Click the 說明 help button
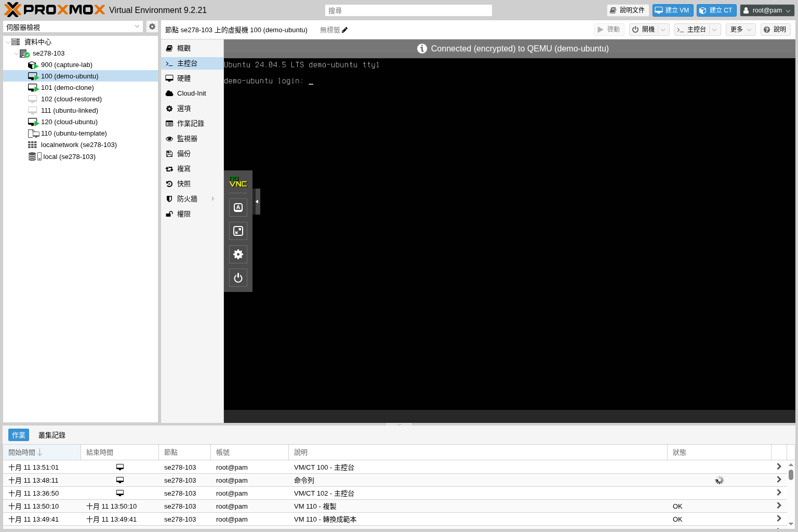The width and height of the screenshot is (798, 532). 775,30
